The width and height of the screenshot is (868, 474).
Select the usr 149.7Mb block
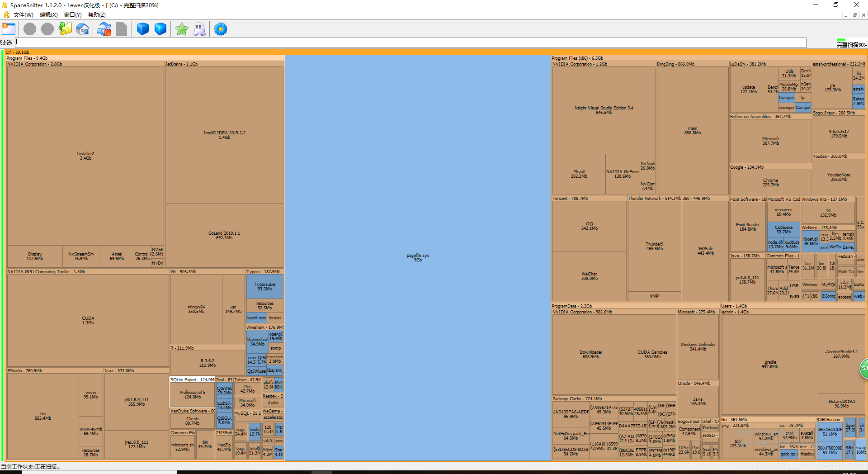[233, 309]
